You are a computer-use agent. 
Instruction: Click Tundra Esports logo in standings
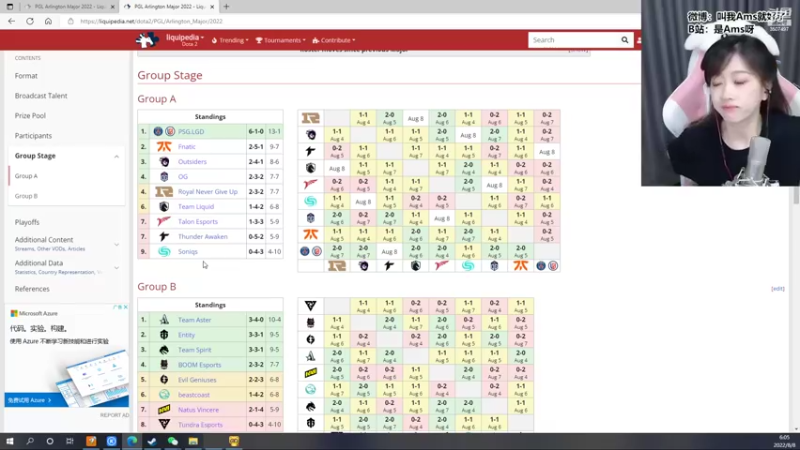(x=164, y=424)
